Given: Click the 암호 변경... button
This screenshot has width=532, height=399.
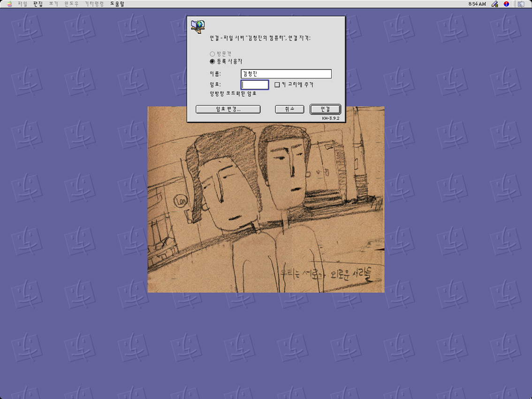Looking at the screenshot, I should (228, 109).
